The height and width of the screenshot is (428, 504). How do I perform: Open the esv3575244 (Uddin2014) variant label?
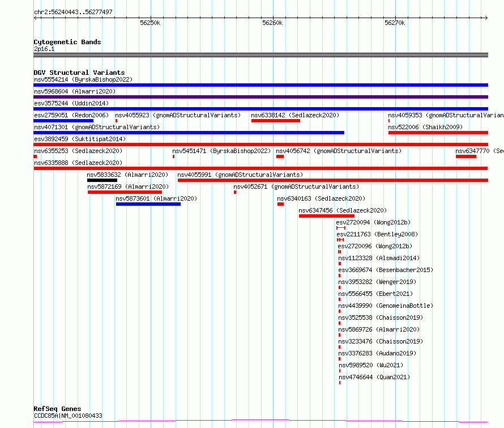click(71, 103)
